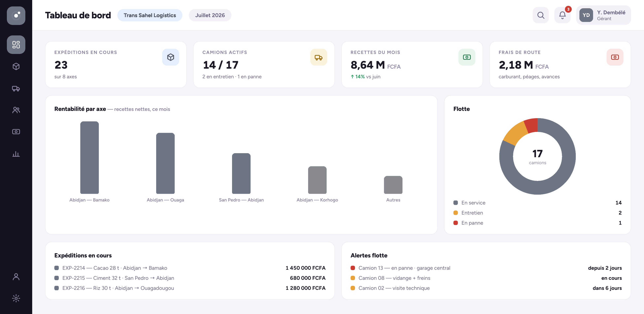Click the app logo at sidebar top
The image size is (644, 314).
click(16, 15)
